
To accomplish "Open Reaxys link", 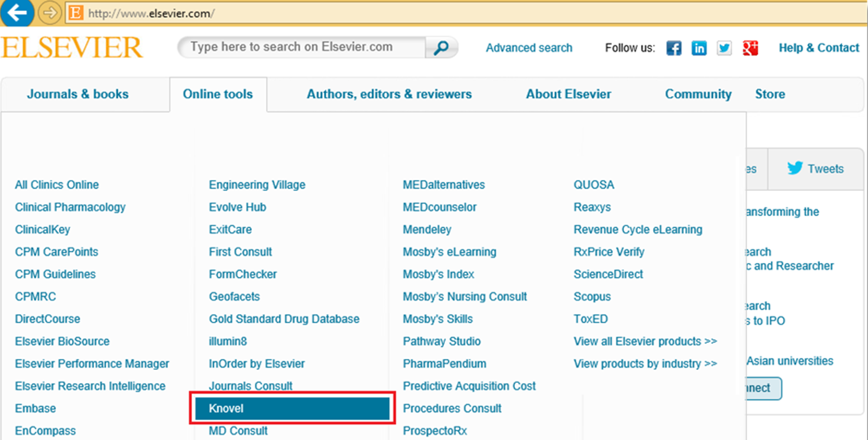I will pos(592,207).
